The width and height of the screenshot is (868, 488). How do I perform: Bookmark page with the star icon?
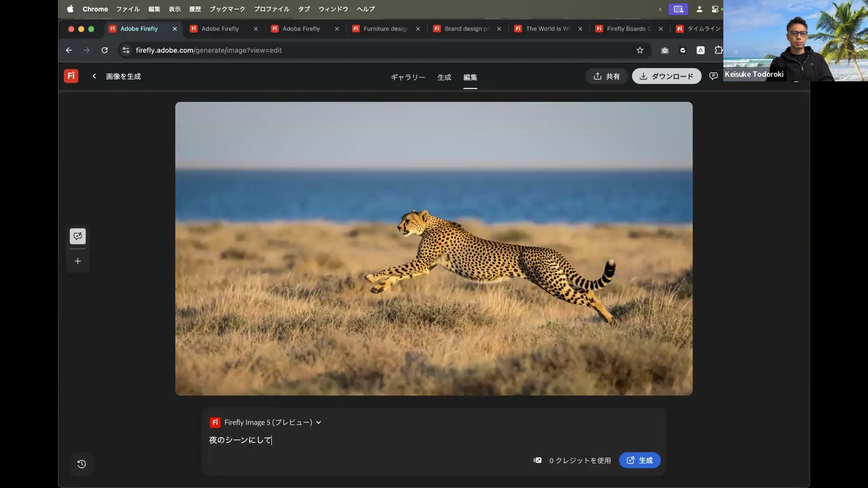pyautogui.click(x=640, y=50)
